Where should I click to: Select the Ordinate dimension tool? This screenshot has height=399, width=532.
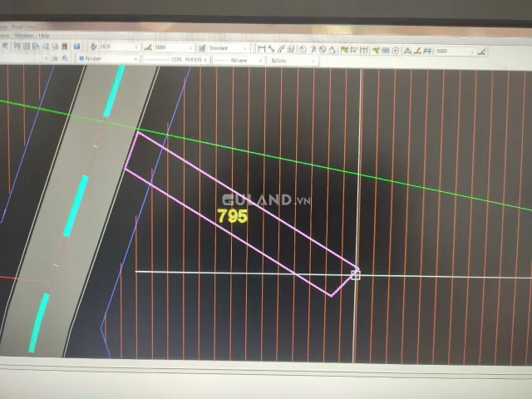tap(291, 50)
